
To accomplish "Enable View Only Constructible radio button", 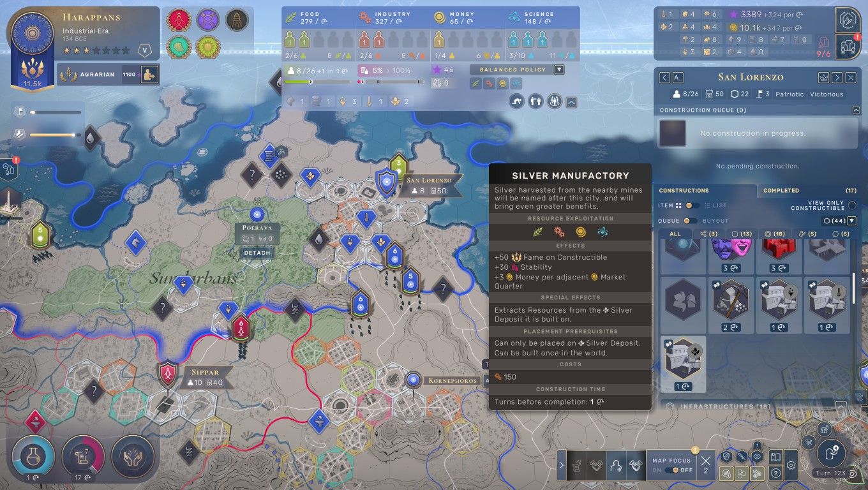I will coord(852,205).
